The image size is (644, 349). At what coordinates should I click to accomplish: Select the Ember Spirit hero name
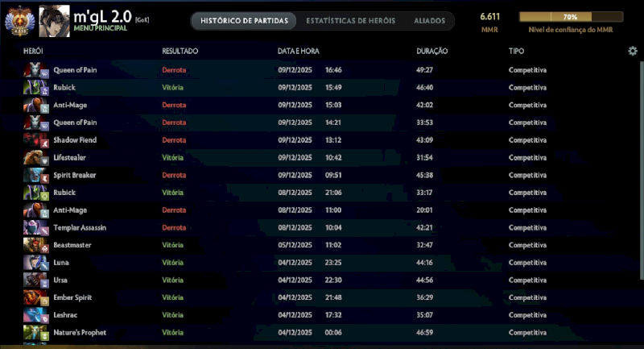pos(72,297)
